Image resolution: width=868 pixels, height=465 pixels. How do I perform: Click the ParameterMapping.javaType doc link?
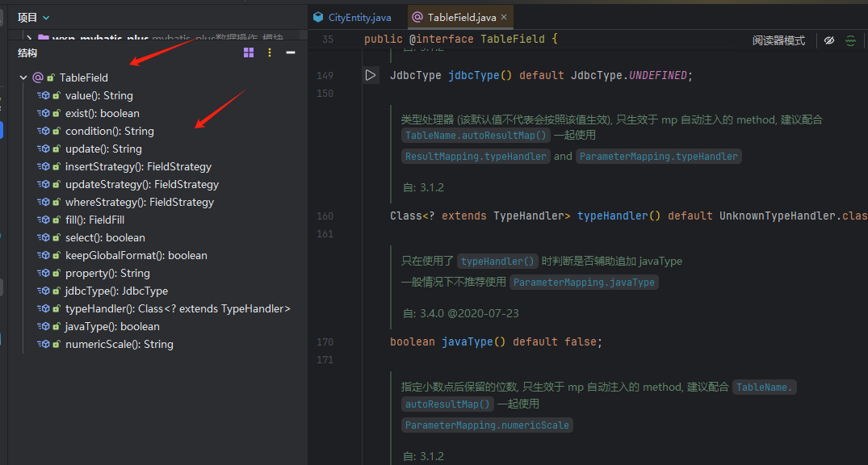pyautogui.click(x=584, y=283)
